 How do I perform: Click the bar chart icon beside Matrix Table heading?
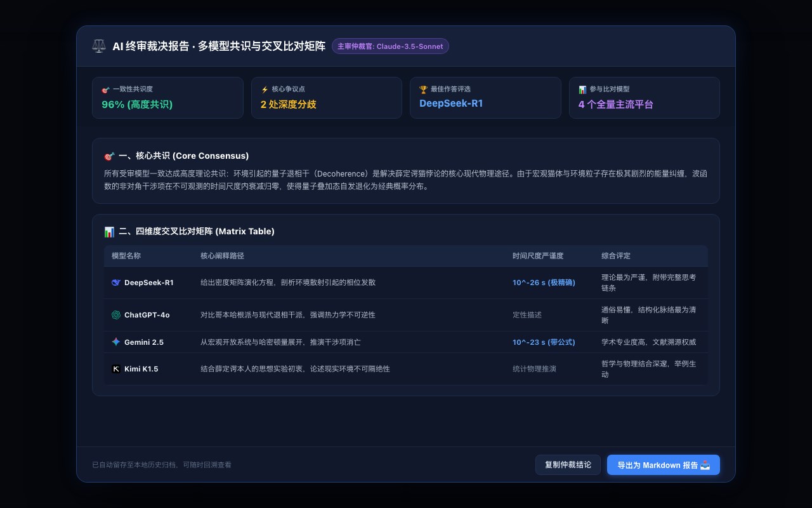coord(109,232)
